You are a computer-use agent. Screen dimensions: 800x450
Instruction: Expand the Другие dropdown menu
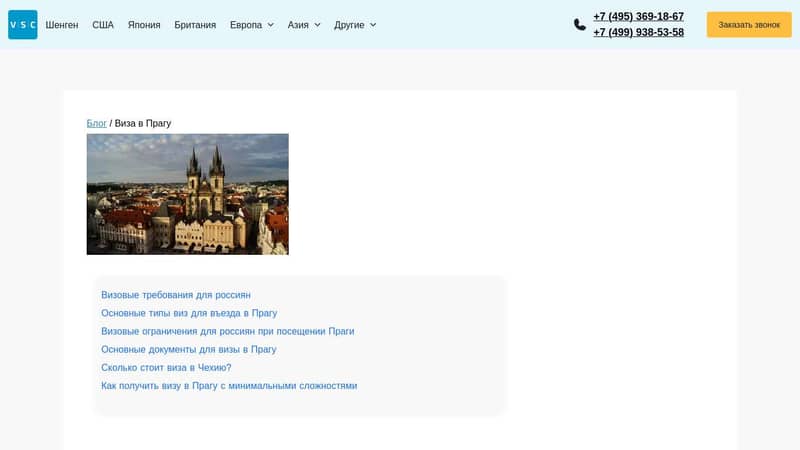[x=355, y=25]
